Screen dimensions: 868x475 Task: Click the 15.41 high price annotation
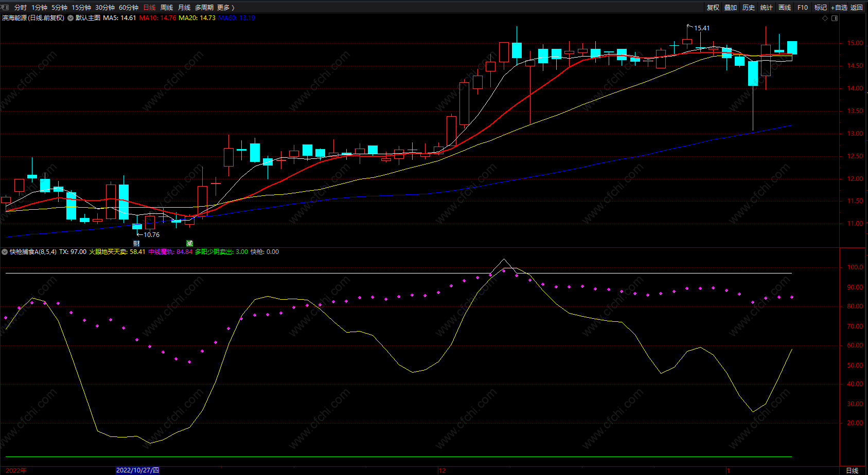(x=702, y=28)
